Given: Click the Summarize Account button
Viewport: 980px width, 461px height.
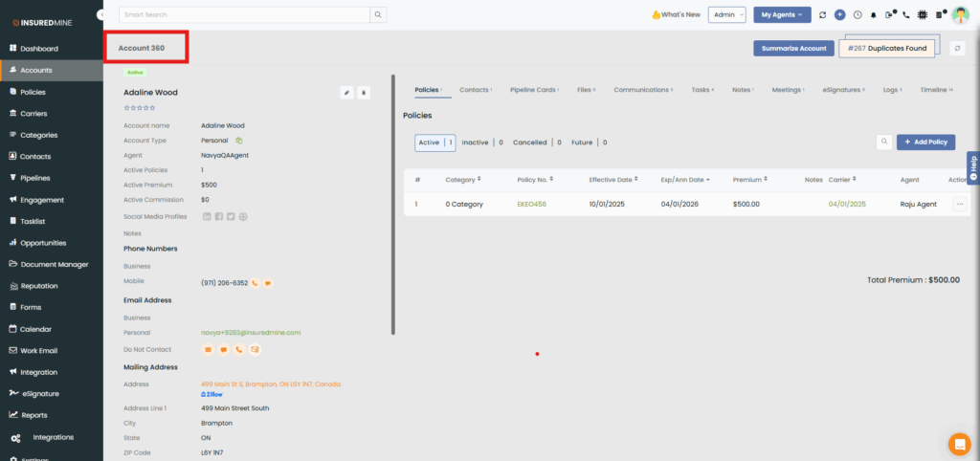Looking at the screenshot, I should click(793, 48).
